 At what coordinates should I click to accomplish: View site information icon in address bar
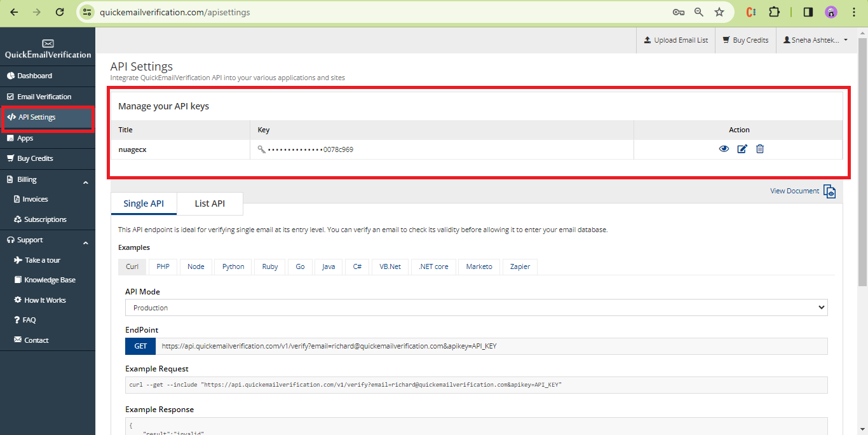click(88, 12)
